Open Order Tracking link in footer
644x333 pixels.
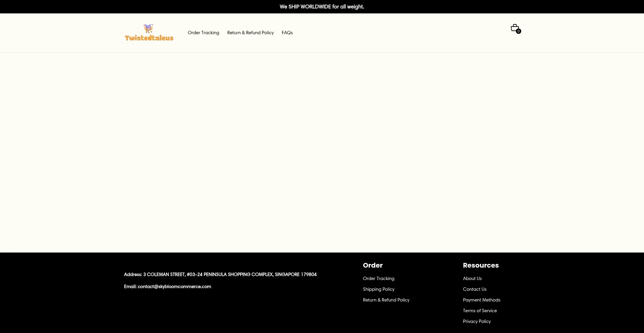coord(378,278)
